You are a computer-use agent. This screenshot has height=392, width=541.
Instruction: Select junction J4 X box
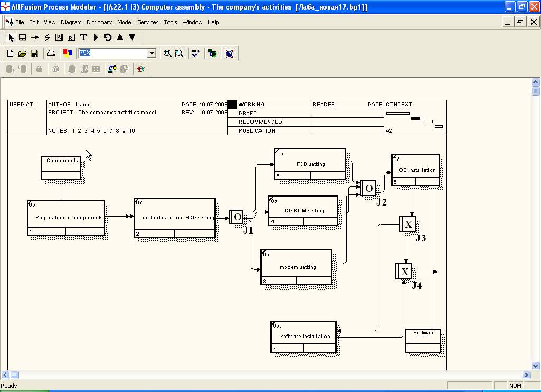pyautogui.click(x=403, y=272)
